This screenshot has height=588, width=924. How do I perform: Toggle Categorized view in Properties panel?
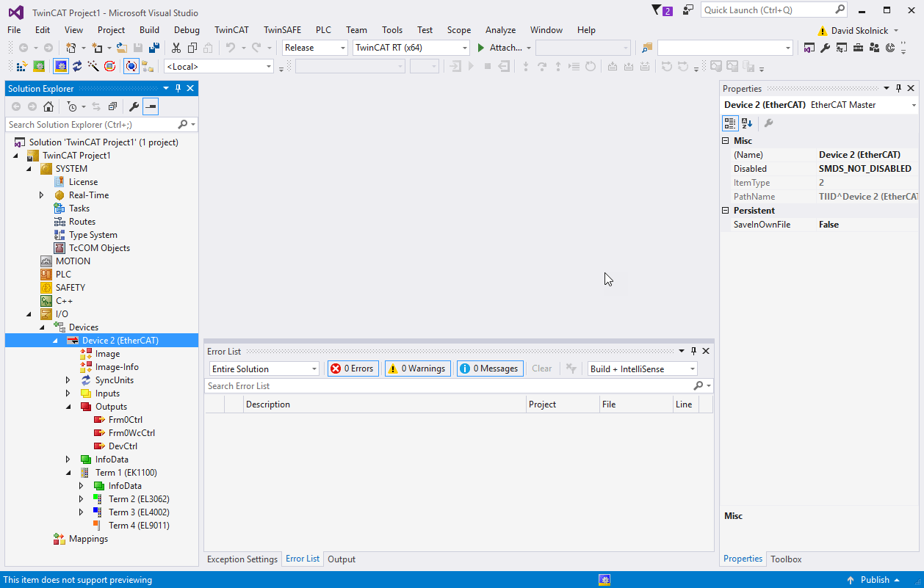730,123
